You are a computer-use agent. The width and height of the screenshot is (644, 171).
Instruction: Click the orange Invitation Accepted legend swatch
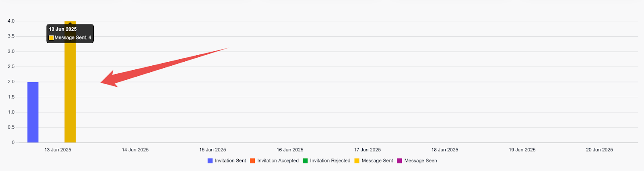pyautogui.click(x=252, y=161)
